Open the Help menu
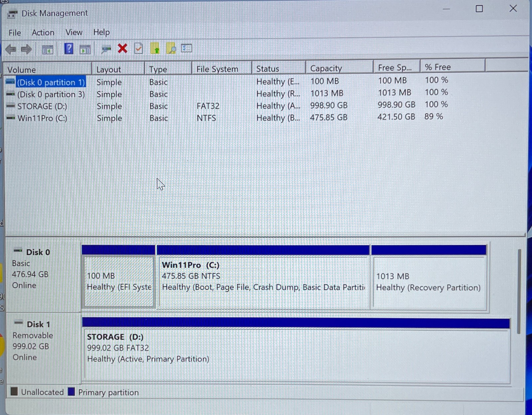Viewport: 532px width, 415px height. tap(101, 32)
